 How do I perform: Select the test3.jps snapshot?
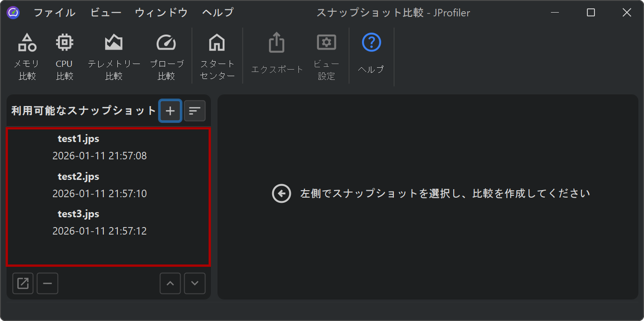[x=99, y=222]
